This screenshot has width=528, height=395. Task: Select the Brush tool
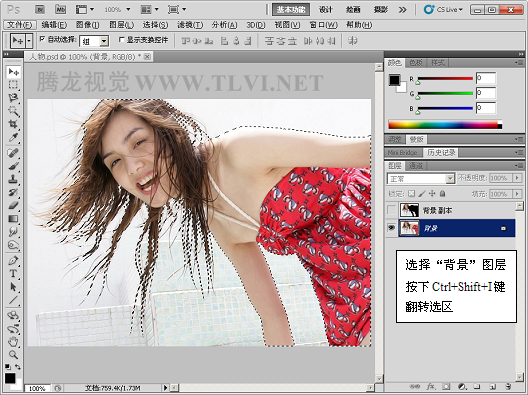point(13,166)
